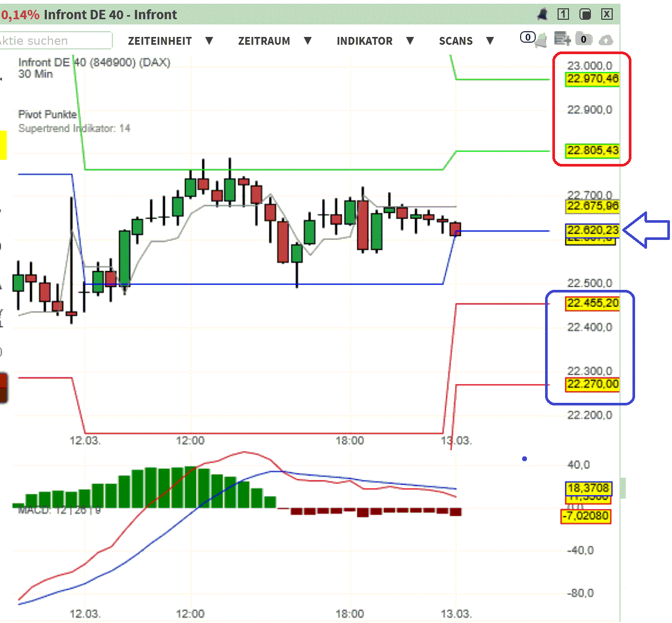672x623 pixels.
Task: Select the single-window layout icon labeled 1
Action: pos(563,15)
